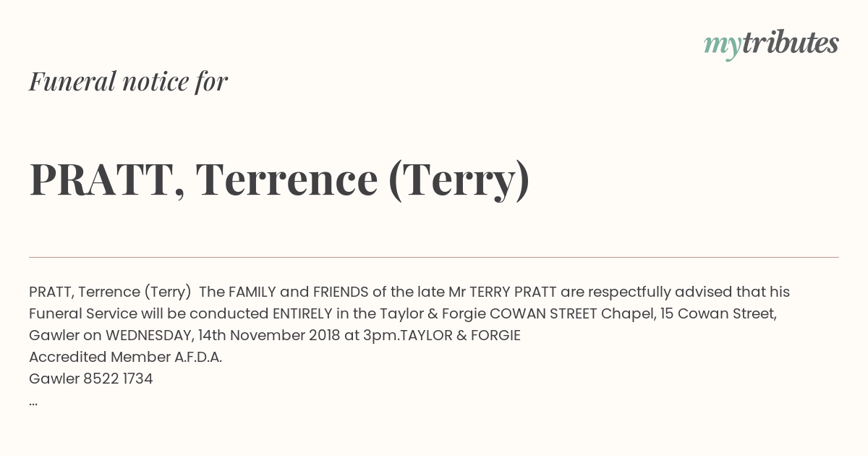Image resolution: width=868 pixels, height=456 pixels.
Task: Select the 'Funeral notice for' heading
Action: [x=129, y=81]
